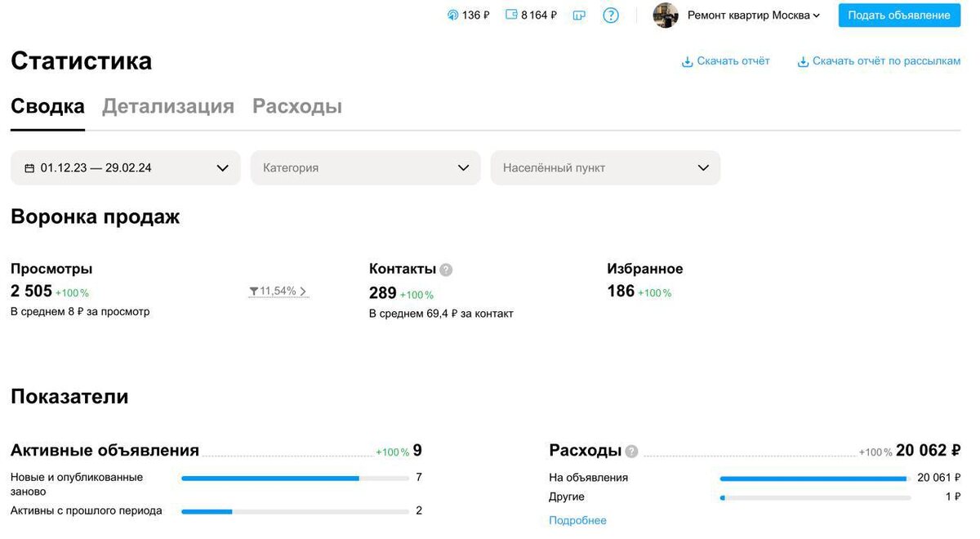Open the Подробнее link under Расходы
The width and height of the screenshot is (980, 539).
tap(577, 520)
